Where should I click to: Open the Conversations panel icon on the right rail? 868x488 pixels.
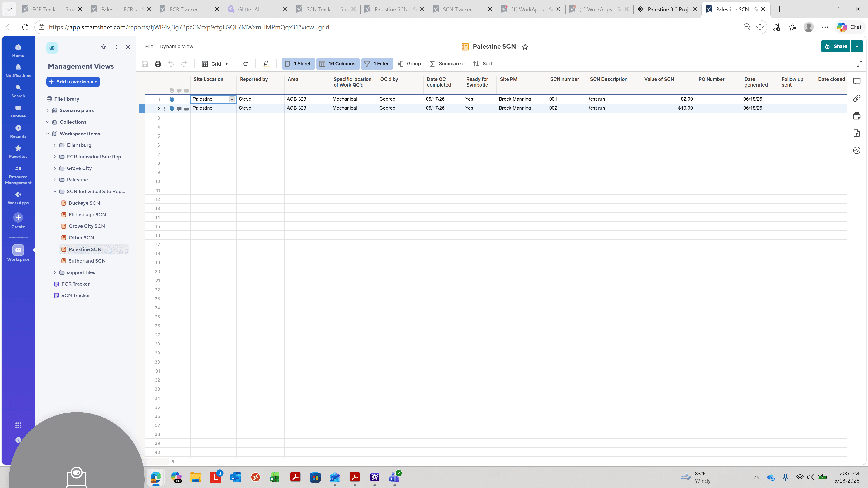pos(856,81)
